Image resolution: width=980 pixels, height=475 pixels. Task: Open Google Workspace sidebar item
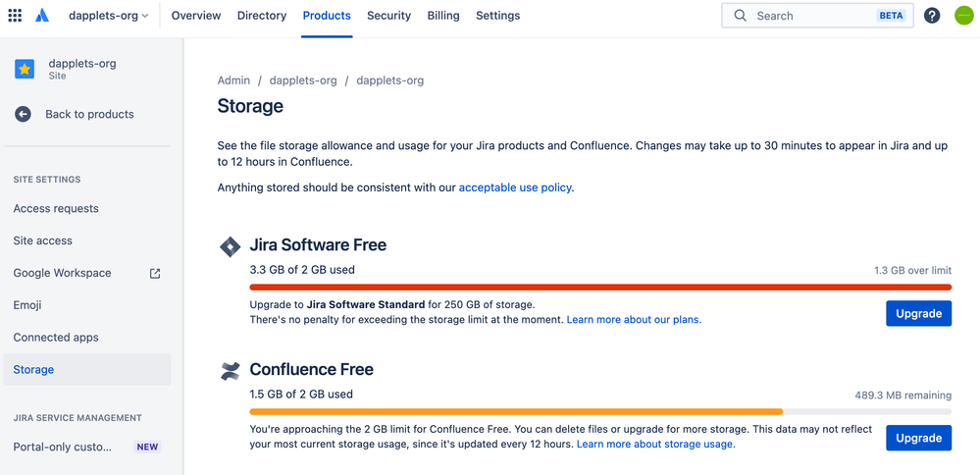[87, 273]
